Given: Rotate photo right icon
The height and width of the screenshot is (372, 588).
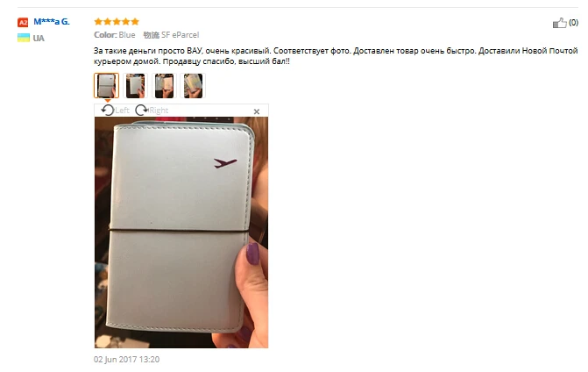Looking at the screenshot, I should [x=142, y=111].
